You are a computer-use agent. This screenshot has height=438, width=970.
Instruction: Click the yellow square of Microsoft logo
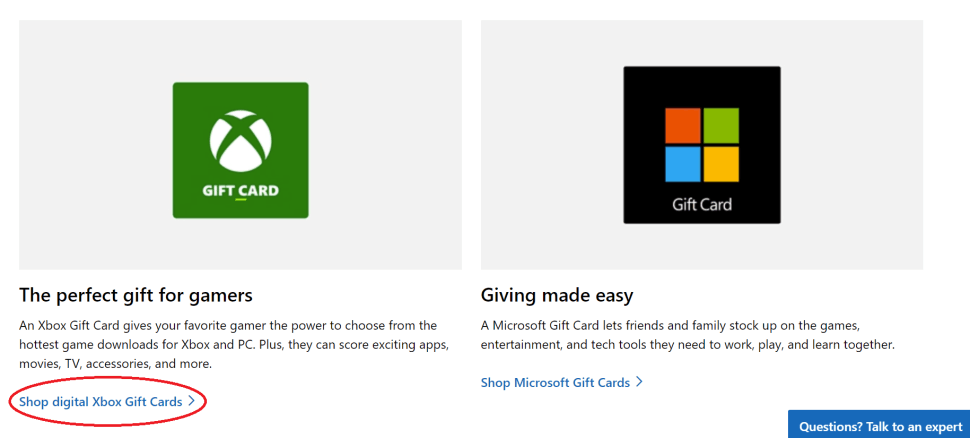tap(721, 164)
